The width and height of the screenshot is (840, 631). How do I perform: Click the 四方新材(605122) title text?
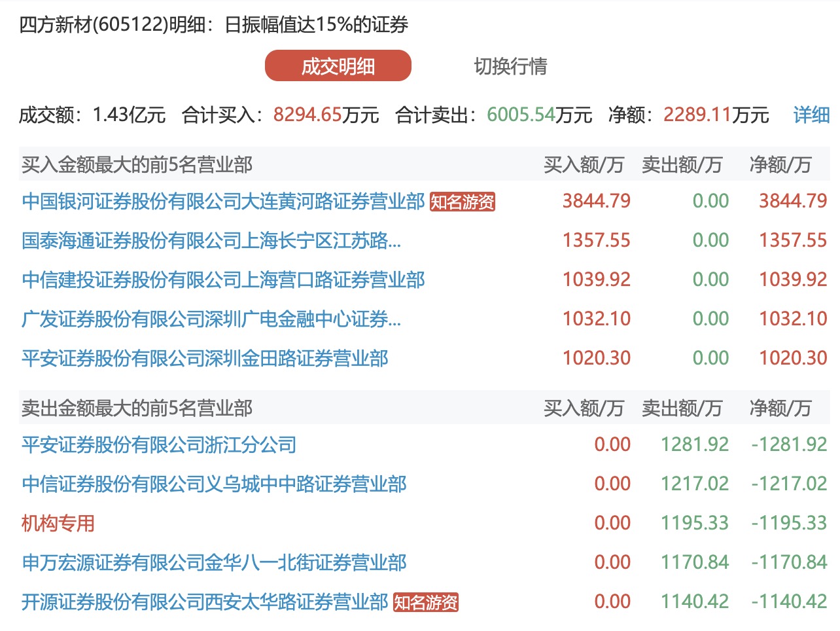93,25
